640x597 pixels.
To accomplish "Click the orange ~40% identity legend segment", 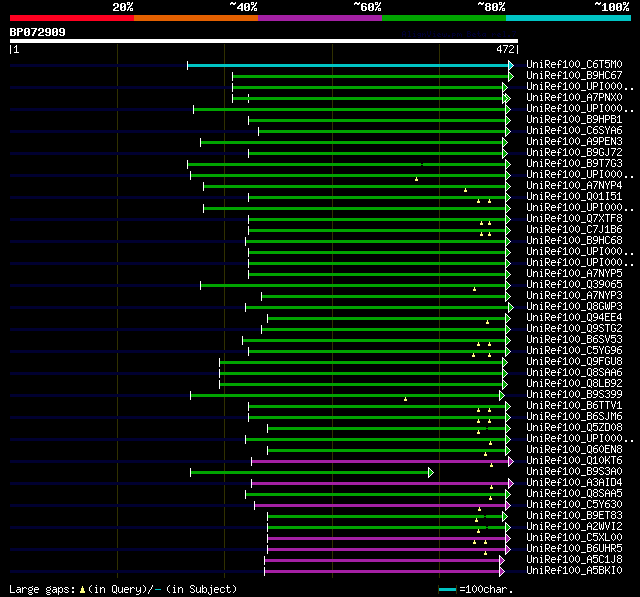I will tap(196, 18).
